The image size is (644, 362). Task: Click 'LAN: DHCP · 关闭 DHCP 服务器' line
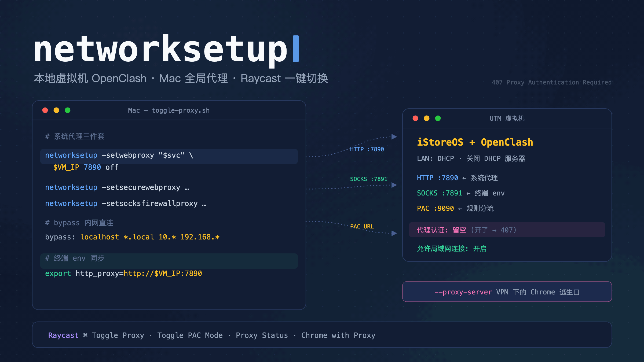pyautogui.click(x=471, y=158)
